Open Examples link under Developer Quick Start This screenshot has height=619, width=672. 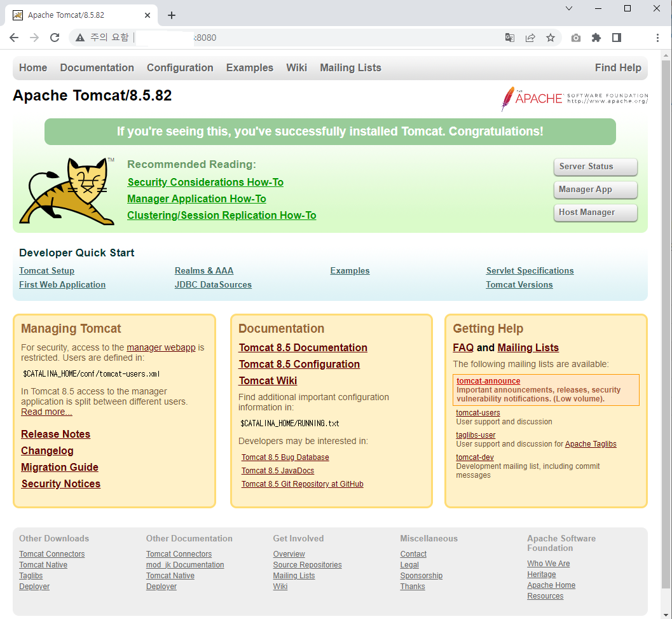pyautogui.click(x=350, y=270)
